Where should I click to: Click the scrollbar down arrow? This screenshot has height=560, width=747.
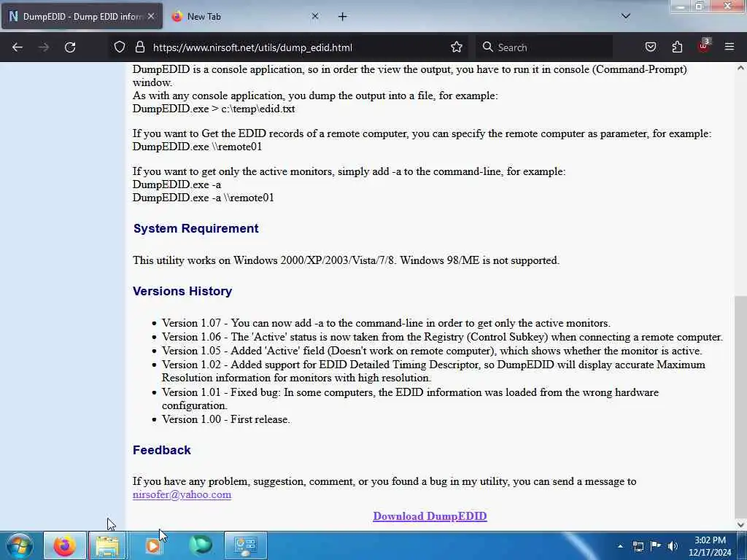click(x=740, y=525)
